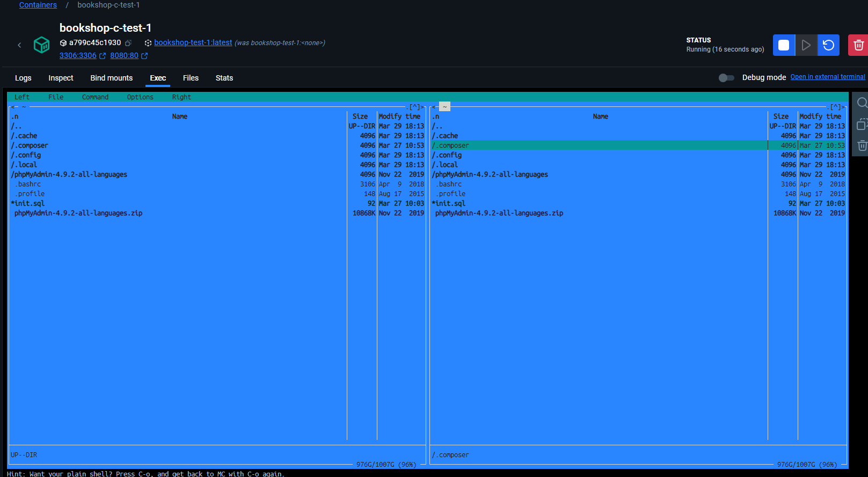Stop the running container
This screenshot has width=868, height=477.
tap(784, 45)
